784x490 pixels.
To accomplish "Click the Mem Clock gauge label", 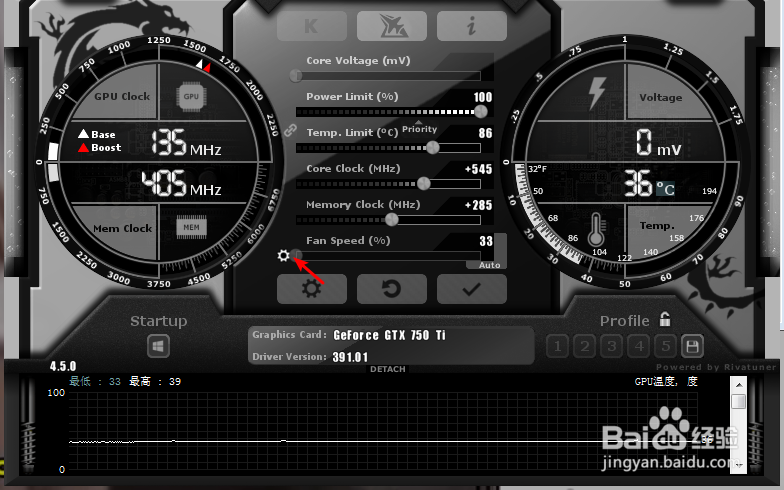I will pos(122,228).
